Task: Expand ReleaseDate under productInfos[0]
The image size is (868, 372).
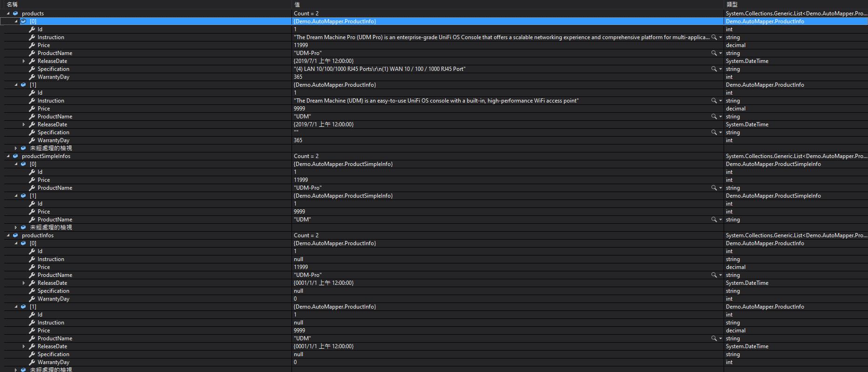Action: click(x=24, y=283)
